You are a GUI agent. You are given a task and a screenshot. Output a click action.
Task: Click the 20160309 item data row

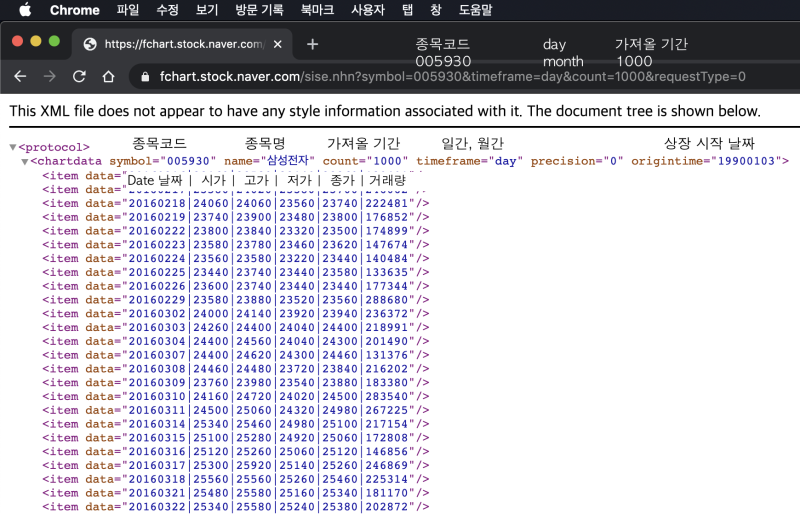pos(236,382)
